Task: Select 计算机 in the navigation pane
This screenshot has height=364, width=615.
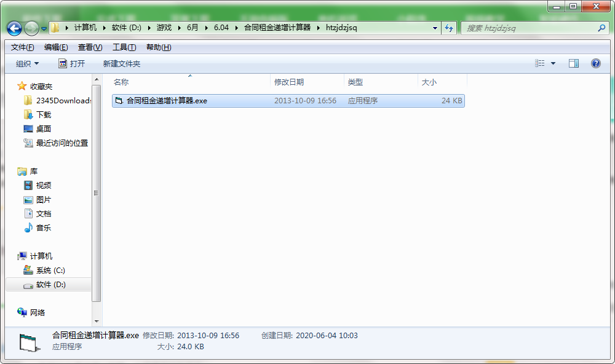Action: tap(35, 256)
